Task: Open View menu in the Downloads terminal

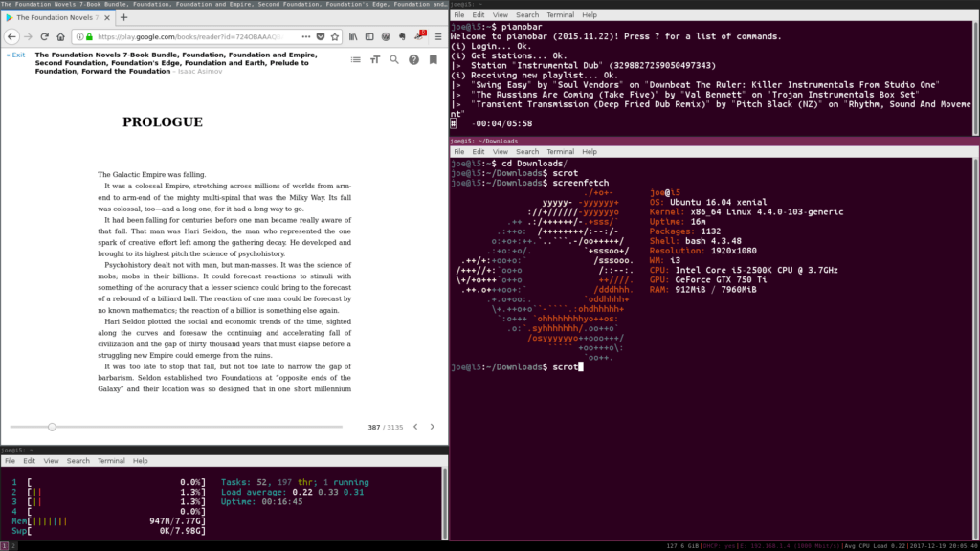Action: (500, 152)
